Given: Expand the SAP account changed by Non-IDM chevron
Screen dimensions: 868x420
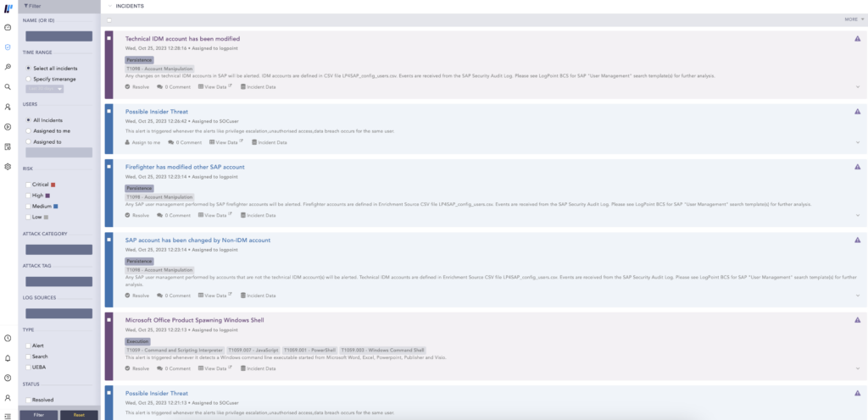Looking at the screenshot, I should 858,296.
